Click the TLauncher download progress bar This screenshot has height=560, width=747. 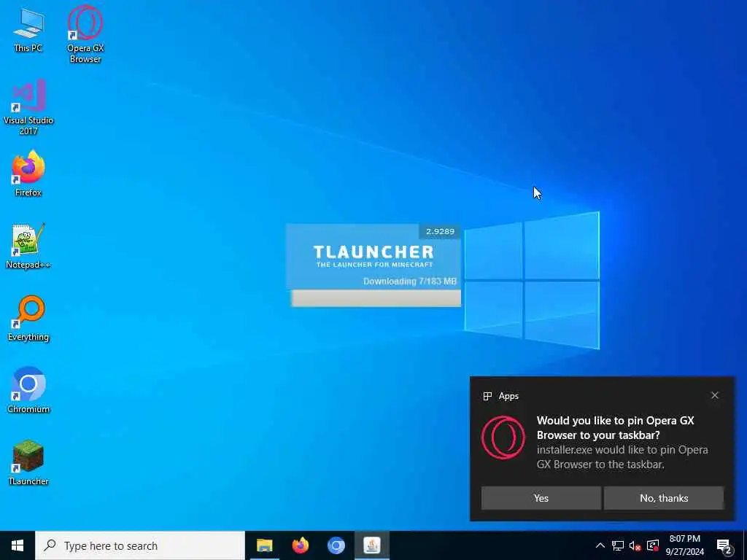click(376, 298)
